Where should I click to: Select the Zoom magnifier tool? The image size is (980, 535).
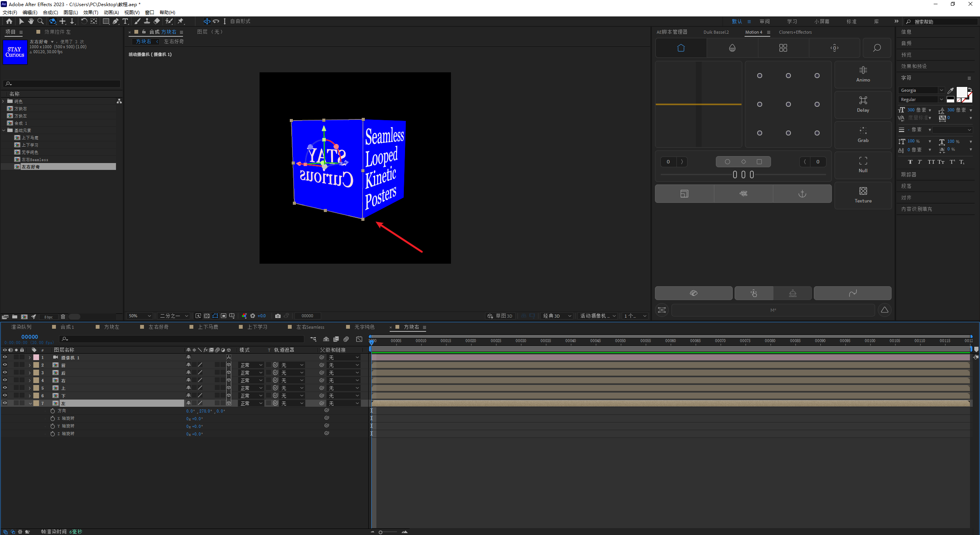(41, 21)
